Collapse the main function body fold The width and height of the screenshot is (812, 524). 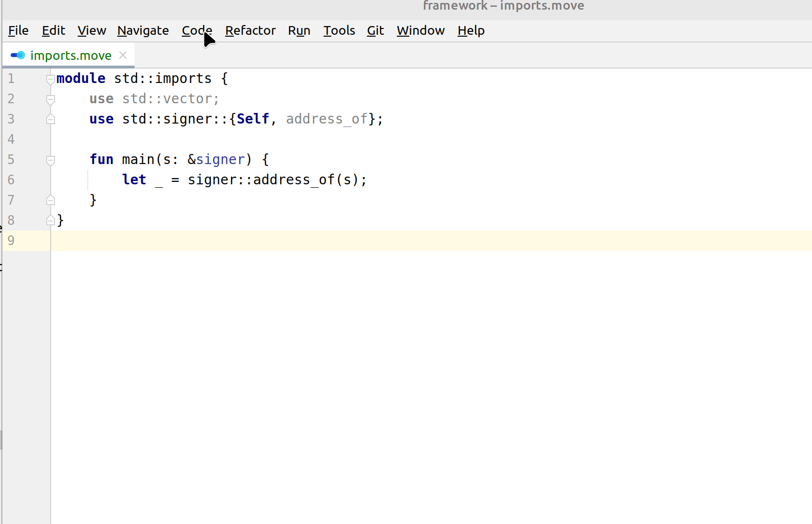click(50, 160)
